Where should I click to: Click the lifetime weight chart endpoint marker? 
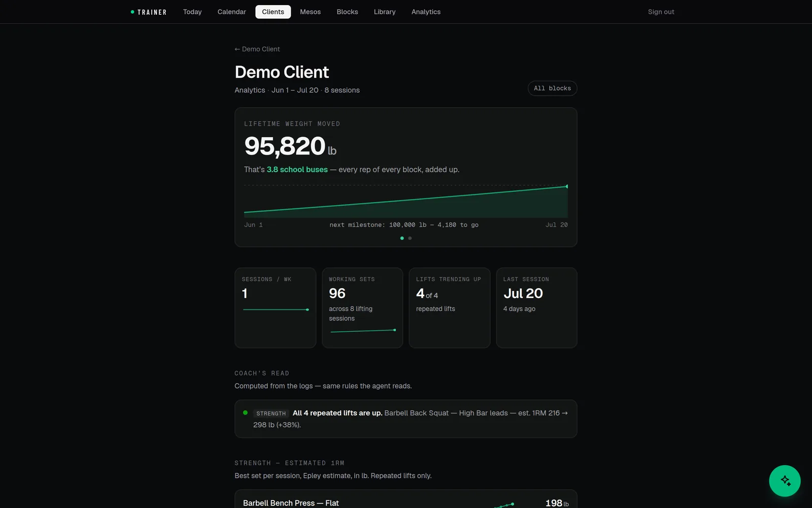pos(567,186)
